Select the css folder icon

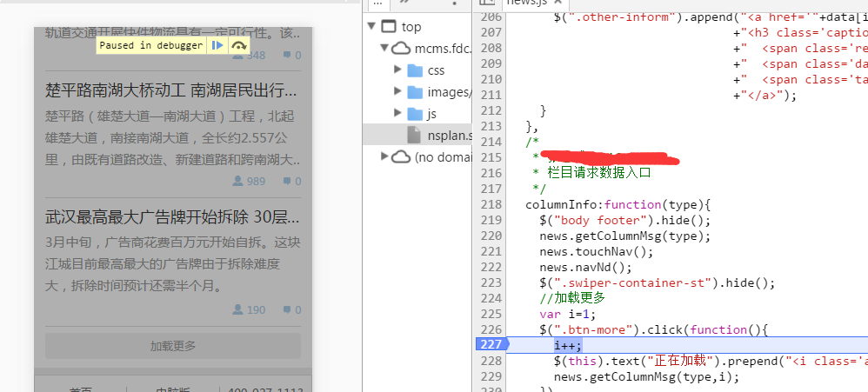pos(415,70)
